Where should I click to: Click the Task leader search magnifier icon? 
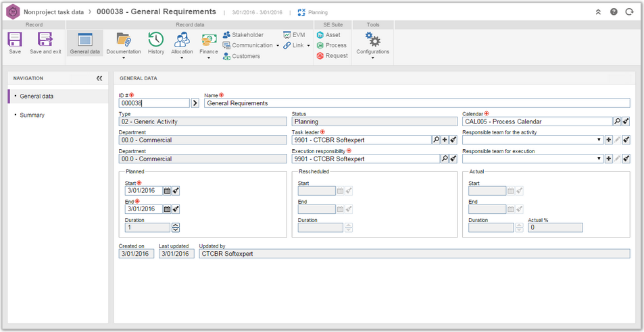coord(436,140)
